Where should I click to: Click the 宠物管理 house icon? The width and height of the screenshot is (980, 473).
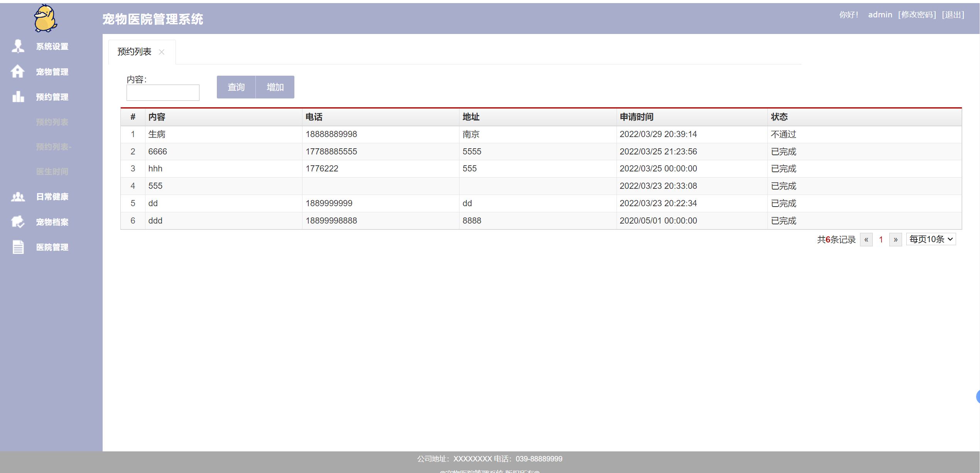18,71
